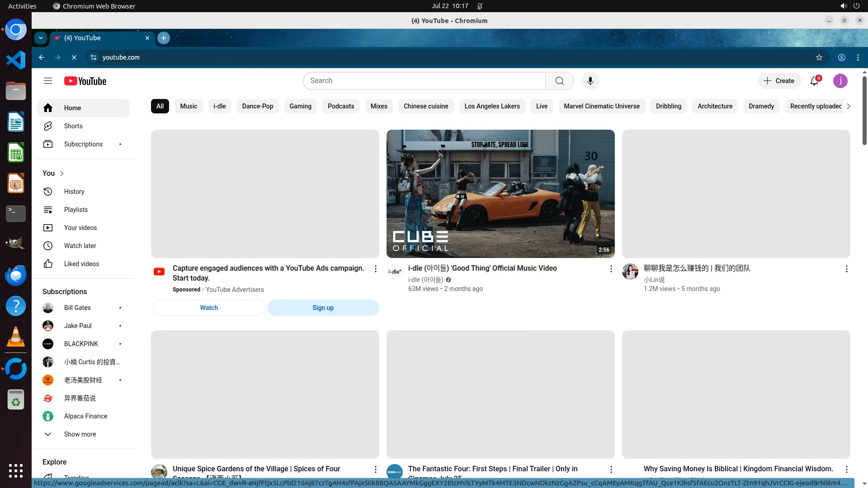Open the notifications bell

pos(814,81)
